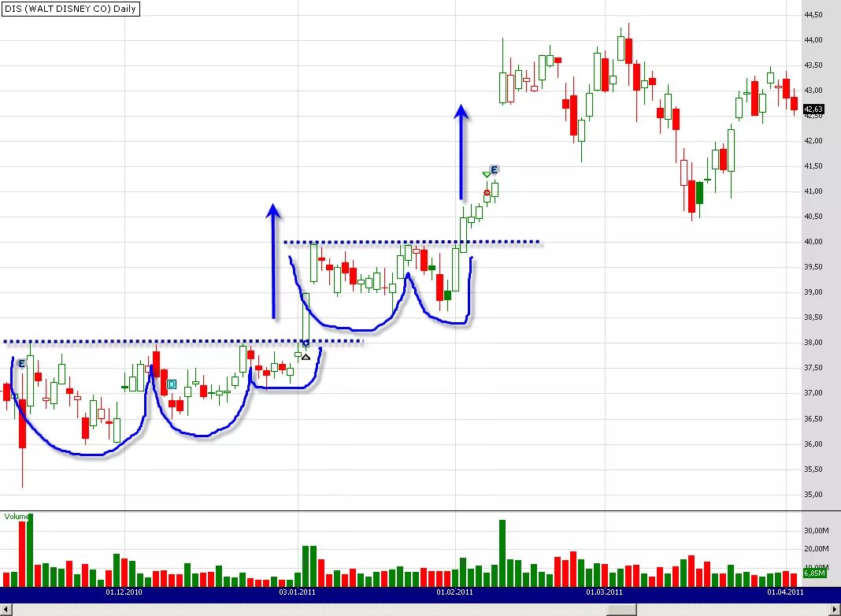Click the tallest green volume bar in February 2011
The image size is (841, 616).
click(502, 553)
